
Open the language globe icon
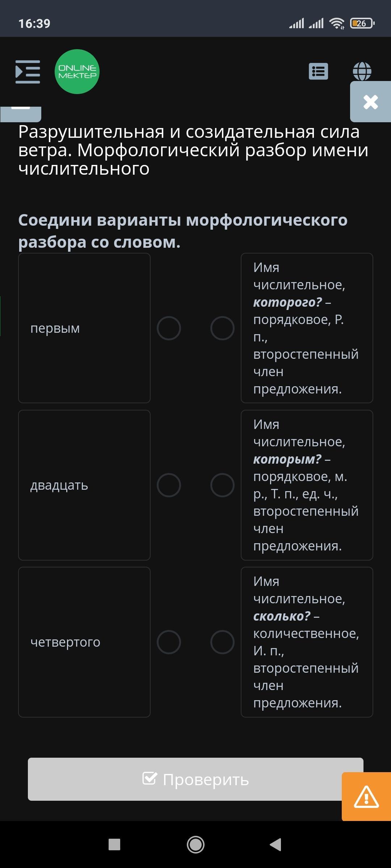(x=362, y=71)
